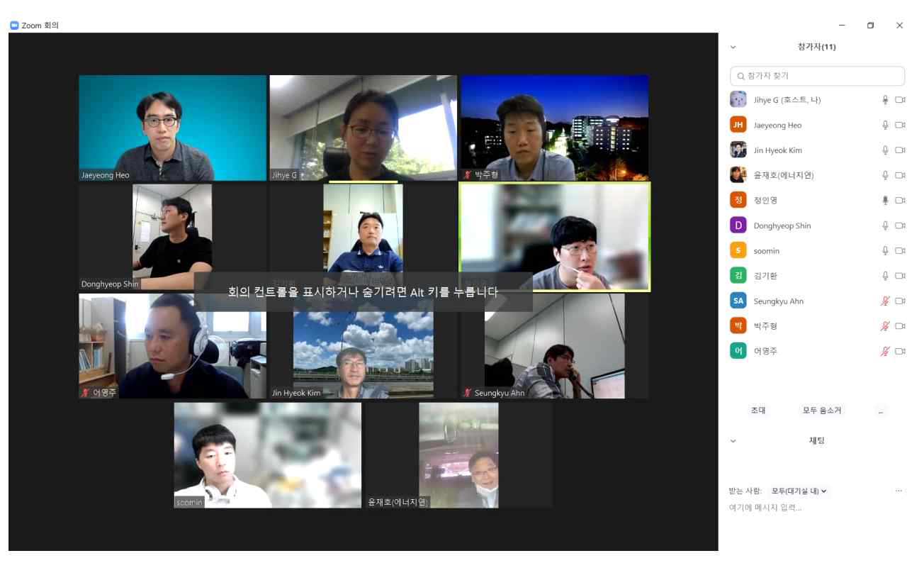Click the 받는 사람 label in chat
The width and height of the screenshot is (924, 563).
[745, 491]
